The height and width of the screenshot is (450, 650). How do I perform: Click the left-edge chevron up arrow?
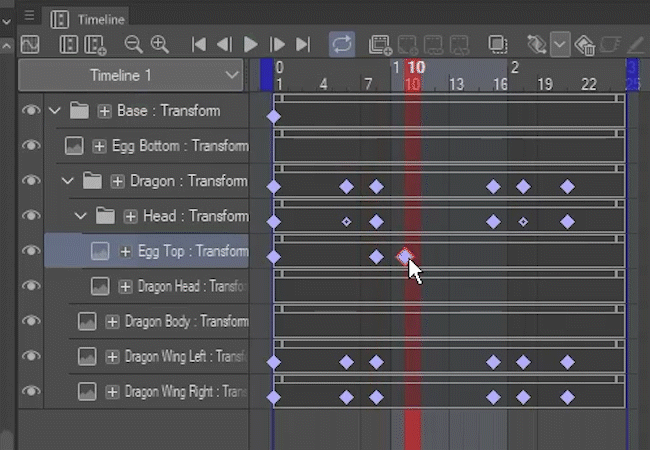(x=6, y=46)
